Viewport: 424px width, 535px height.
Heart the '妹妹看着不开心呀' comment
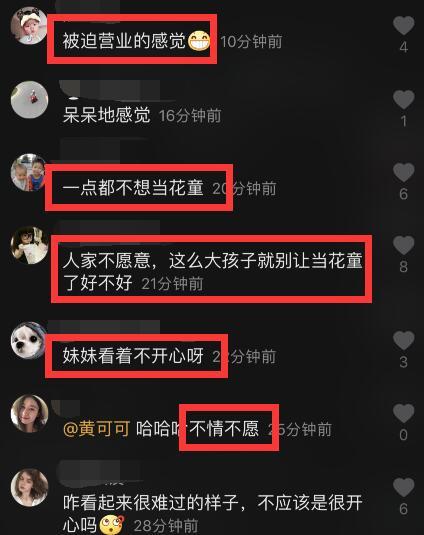point(404,341)
